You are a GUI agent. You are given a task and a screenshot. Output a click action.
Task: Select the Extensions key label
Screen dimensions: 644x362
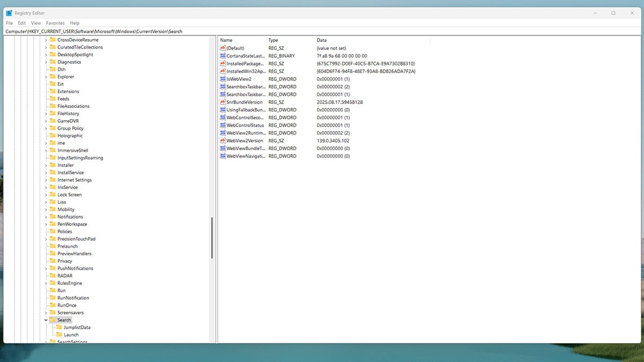68,92
